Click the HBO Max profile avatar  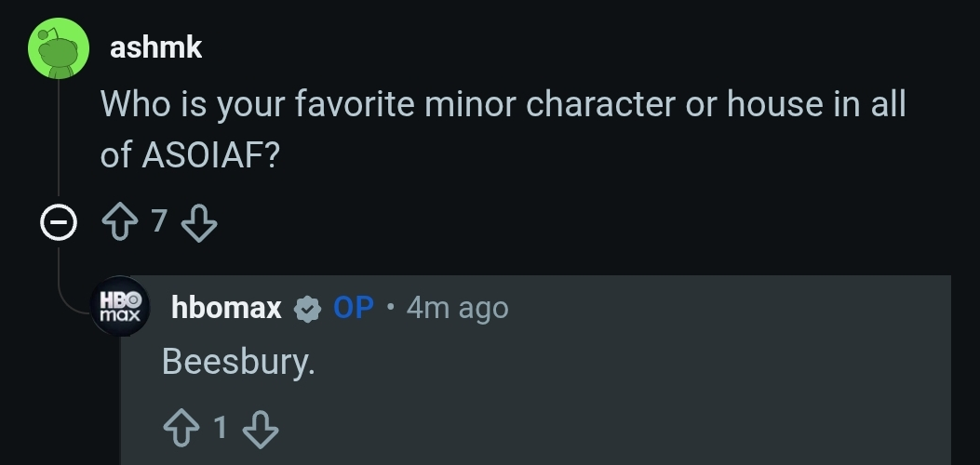point(120,307)
